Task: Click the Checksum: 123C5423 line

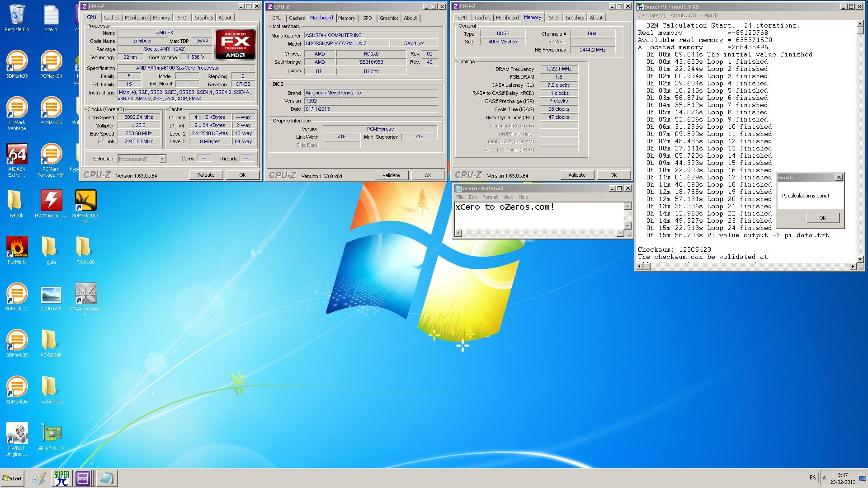Action: [x=674, y=249]
